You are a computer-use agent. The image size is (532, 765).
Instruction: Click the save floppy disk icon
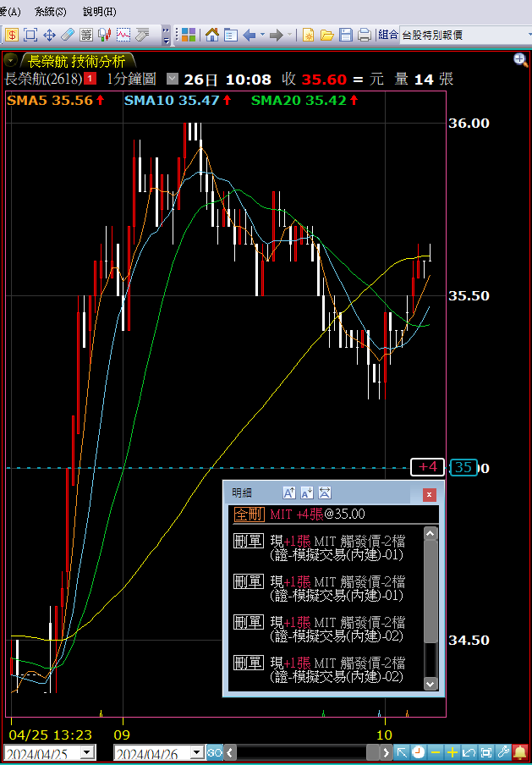point(345,36)
